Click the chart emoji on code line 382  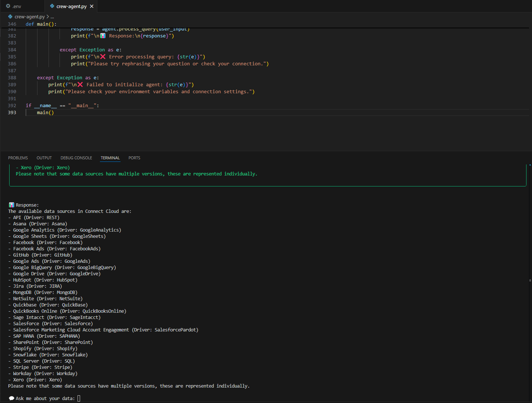pyautogui.click(x=103, y=36)
